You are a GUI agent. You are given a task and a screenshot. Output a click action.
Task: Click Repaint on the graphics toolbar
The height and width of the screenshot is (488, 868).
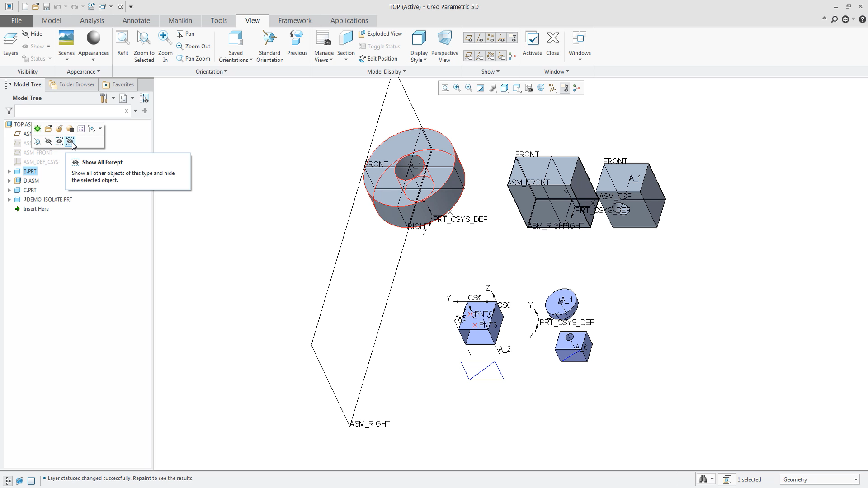[481, 88]
